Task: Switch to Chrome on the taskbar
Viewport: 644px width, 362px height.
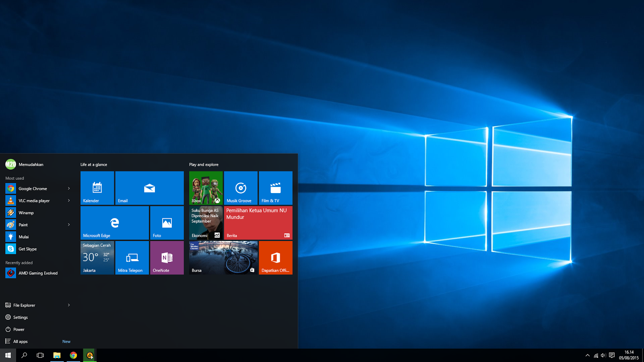Action: click(73, 355)
